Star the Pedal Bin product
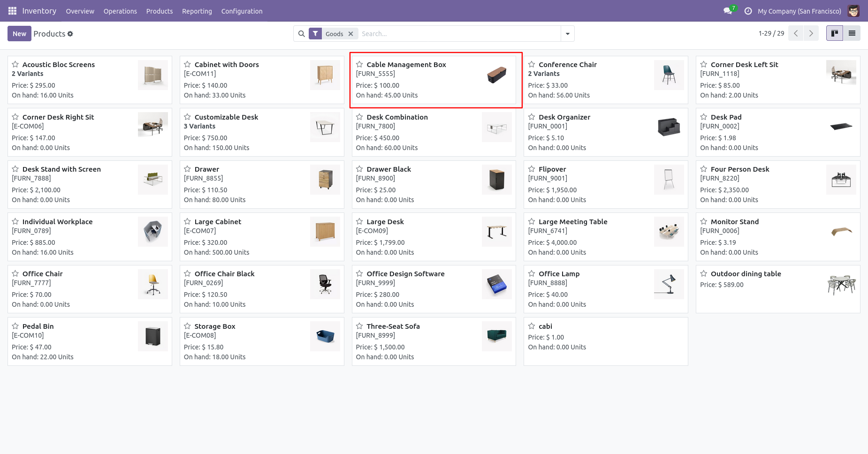The image size is (868, 454). tap(15, 326)
